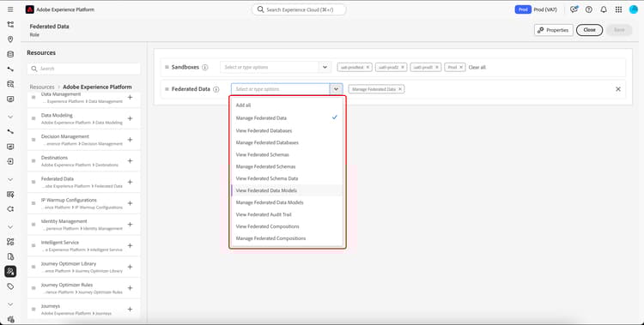Deselect the checked Manage Federated Data option
Image resolution: width=644 pixels, height=325 pixels.
[x=287, y=117]
